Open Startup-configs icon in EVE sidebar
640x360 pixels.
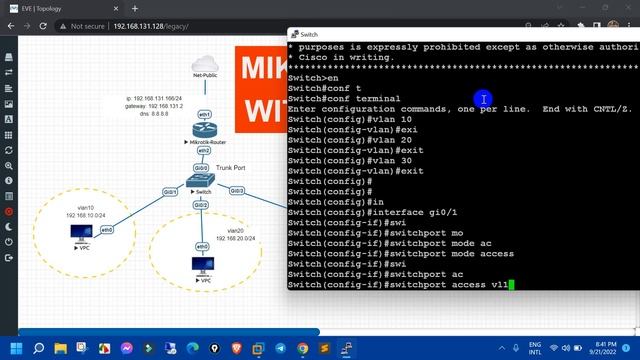point(9,88)
